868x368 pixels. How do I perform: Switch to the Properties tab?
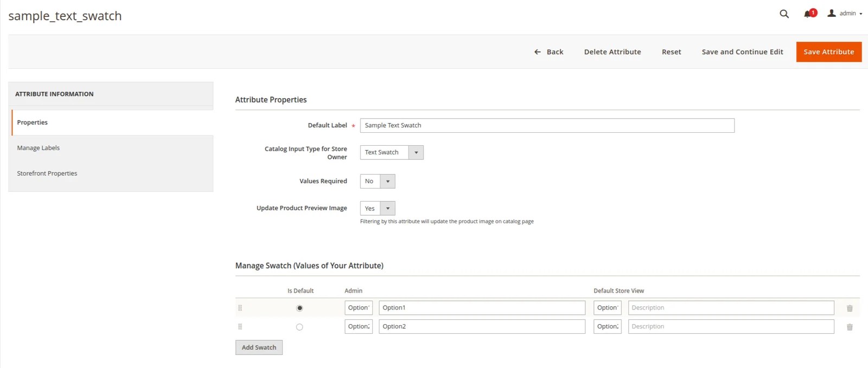coord(112,122)
